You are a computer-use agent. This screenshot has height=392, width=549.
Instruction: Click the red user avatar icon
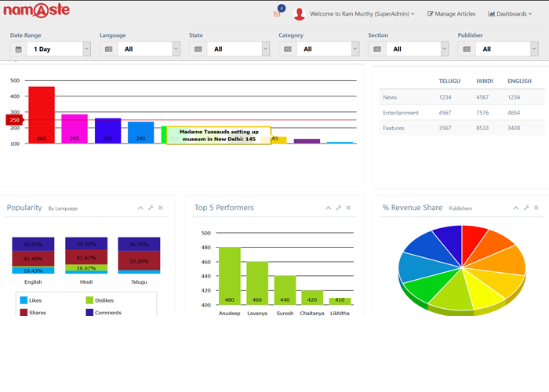299,14
